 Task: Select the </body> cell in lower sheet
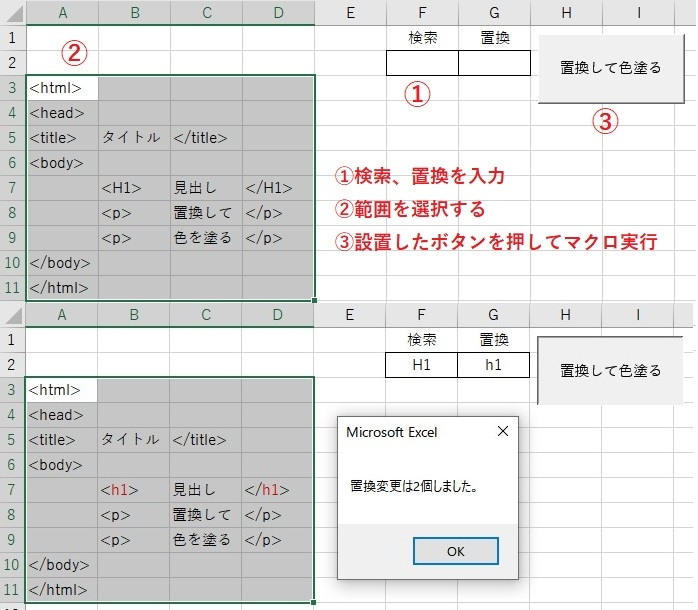62,565
